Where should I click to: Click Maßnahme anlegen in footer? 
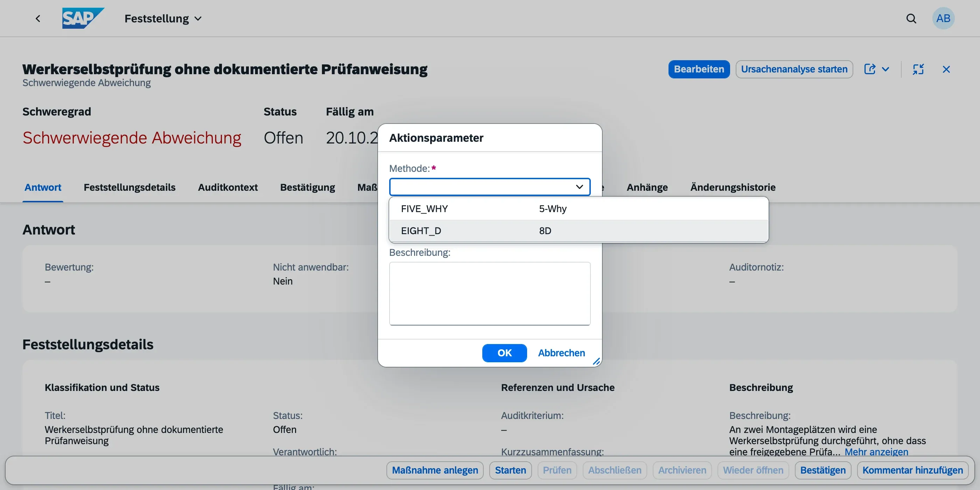(x=435, y=470)
